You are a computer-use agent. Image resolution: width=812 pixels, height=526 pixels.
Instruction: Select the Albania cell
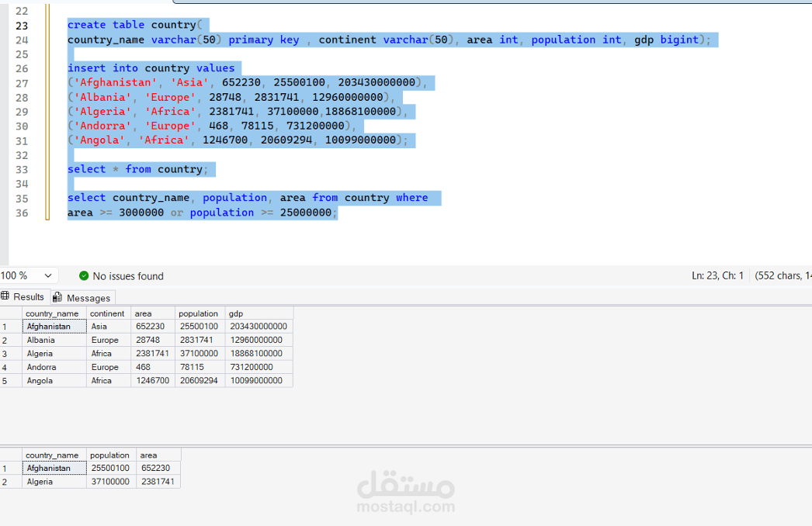(x=54, y=340)
